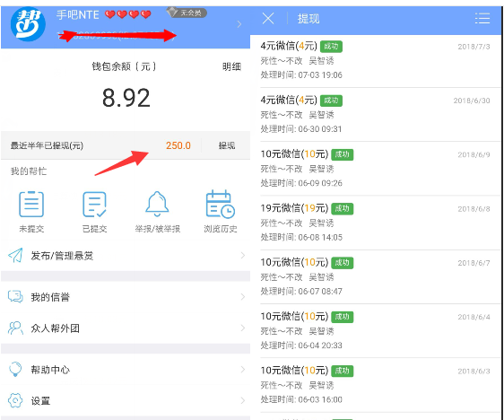Select 发布/管理悬赏 menu entry
This screenshot has height=420, width=504.
[126, 256]
